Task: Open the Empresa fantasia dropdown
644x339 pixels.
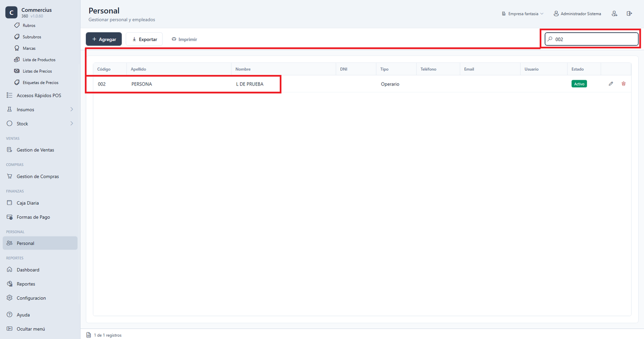Action: [522, 14]
